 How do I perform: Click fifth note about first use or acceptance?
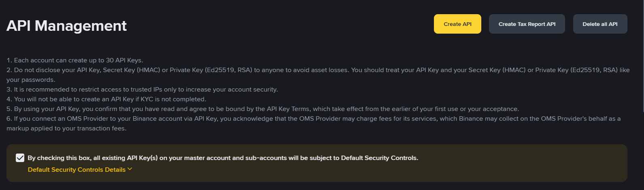(x=263, y=109)
